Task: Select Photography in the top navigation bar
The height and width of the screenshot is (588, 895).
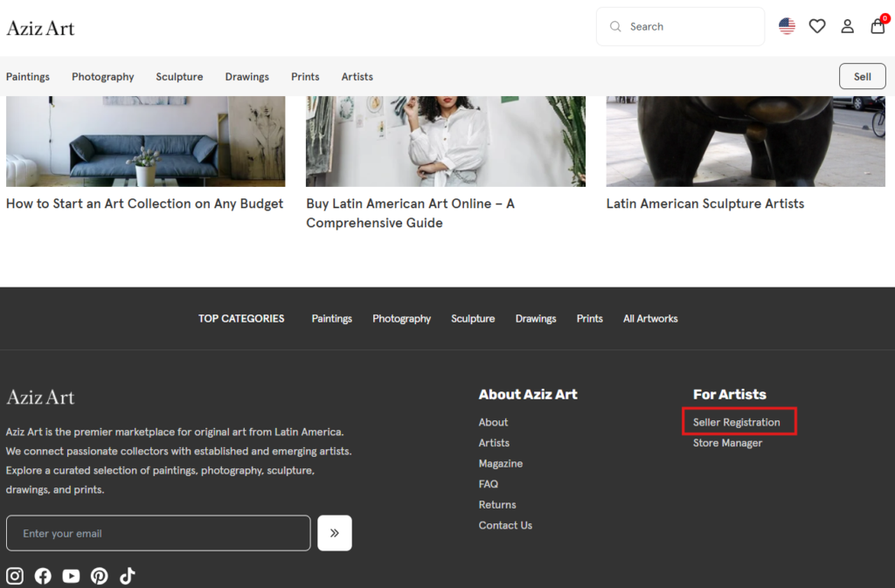Action: point(103,77)
